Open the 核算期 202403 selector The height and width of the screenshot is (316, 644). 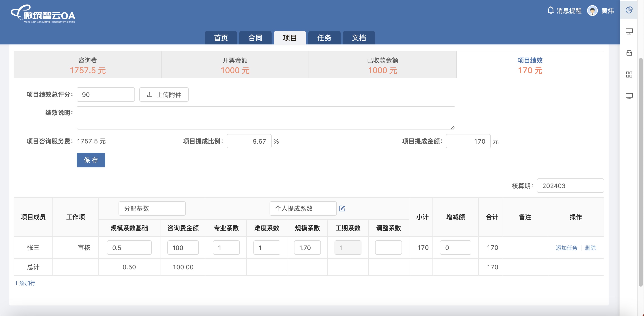[570, 186]
